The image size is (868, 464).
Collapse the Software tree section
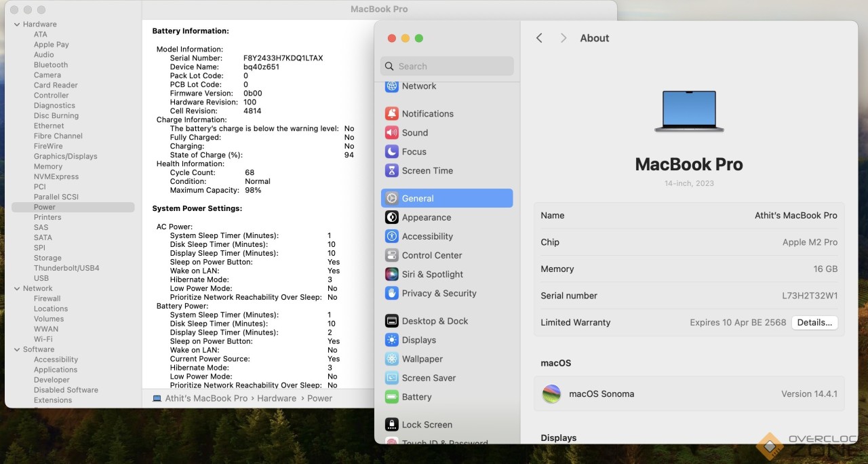coord(16,350)
